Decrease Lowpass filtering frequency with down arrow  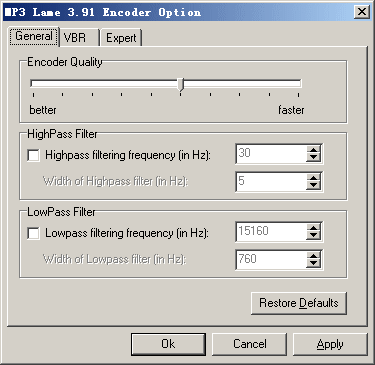313,235
